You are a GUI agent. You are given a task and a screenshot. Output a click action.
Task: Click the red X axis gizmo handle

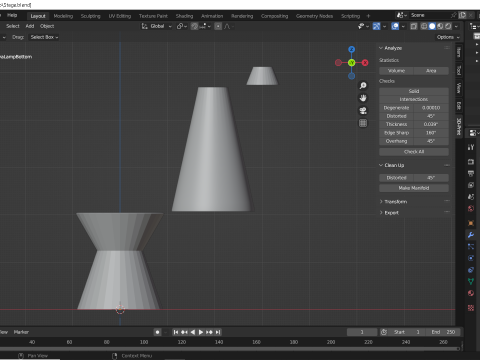pos(365,63)
